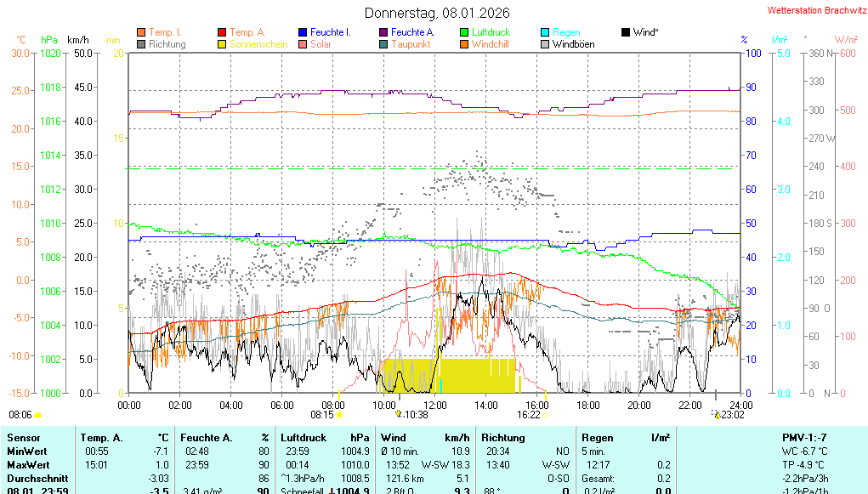Click the Taupunkt legend square
This screenshot has height=494, width=868.
[x=383, y=44]
